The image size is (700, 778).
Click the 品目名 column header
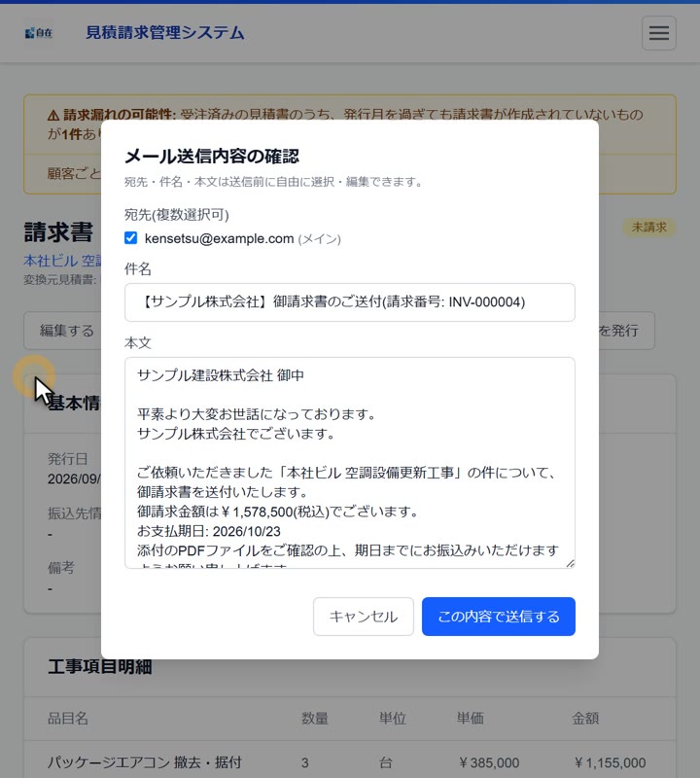pos(68,718)
